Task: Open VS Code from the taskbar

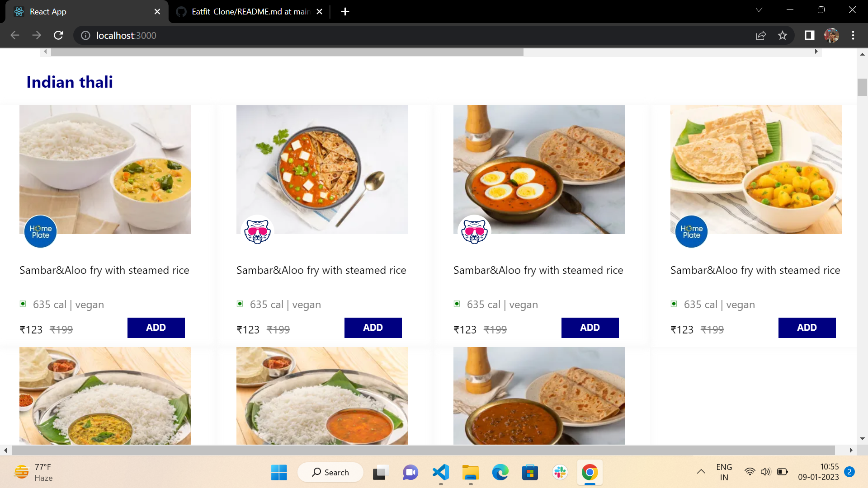Action: click(440, 472)
